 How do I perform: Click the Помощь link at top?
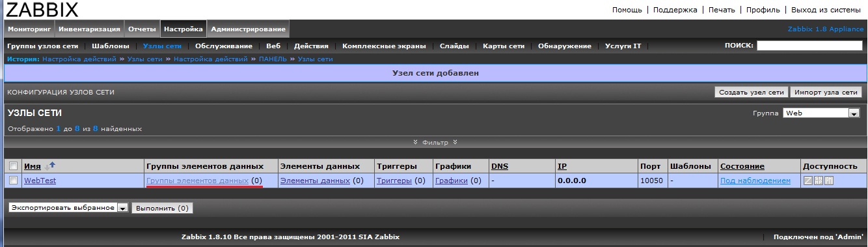click(x=627, y=10)
